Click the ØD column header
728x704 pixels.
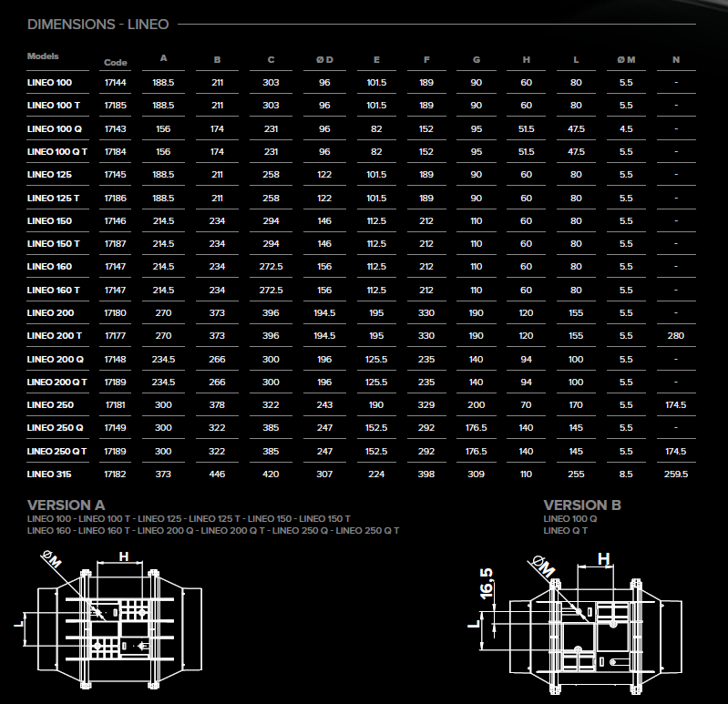coord(324,60)
